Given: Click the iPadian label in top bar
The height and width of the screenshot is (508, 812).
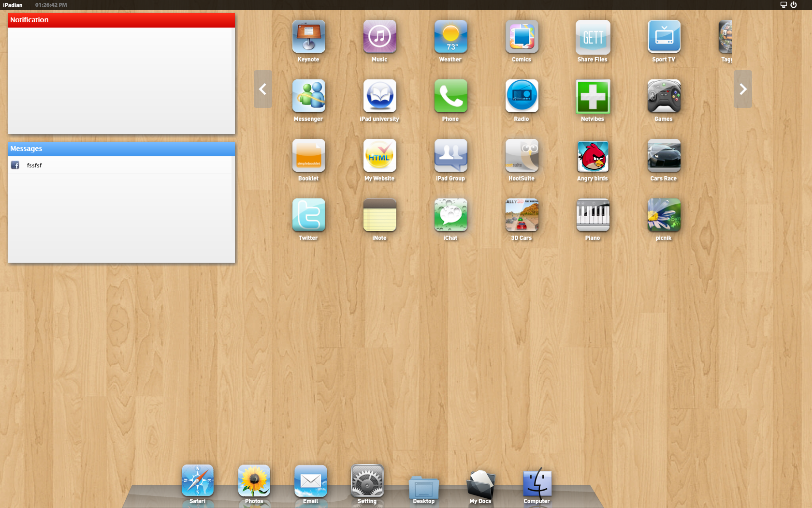Looking at the screenshot, I should pyautogui.click(x=13, y=5).
